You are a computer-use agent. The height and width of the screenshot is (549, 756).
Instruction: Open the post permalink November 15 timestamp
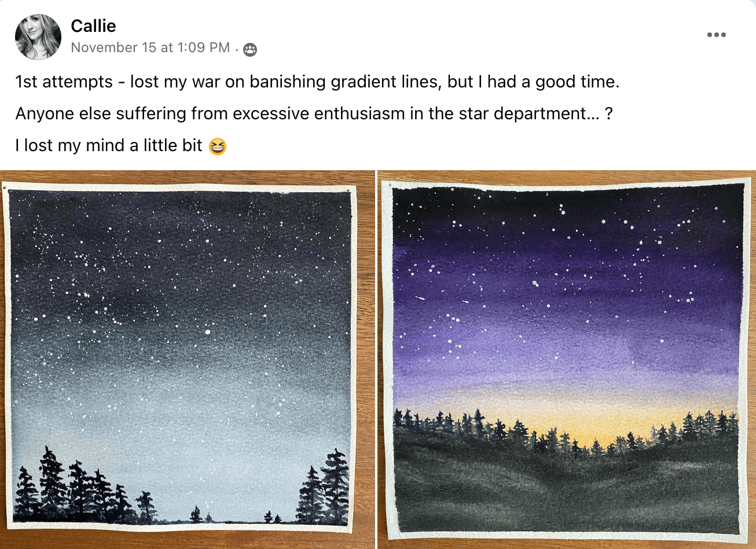151,47
